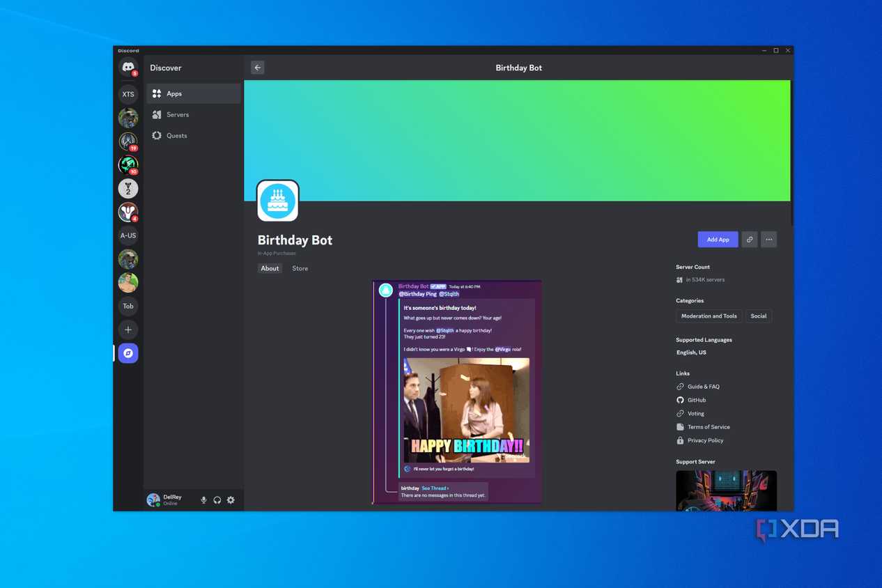Screen dimensions: 882x588
Task: Open the three-dots more options button
Action: point(769,240)
